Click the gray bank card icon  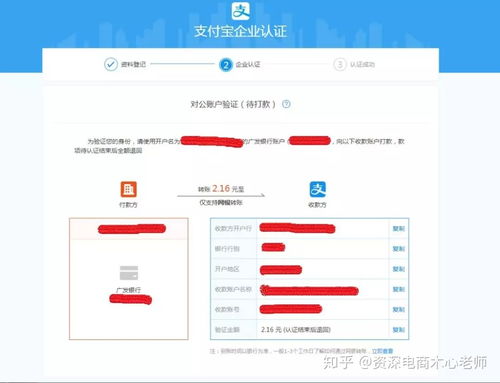129,273
